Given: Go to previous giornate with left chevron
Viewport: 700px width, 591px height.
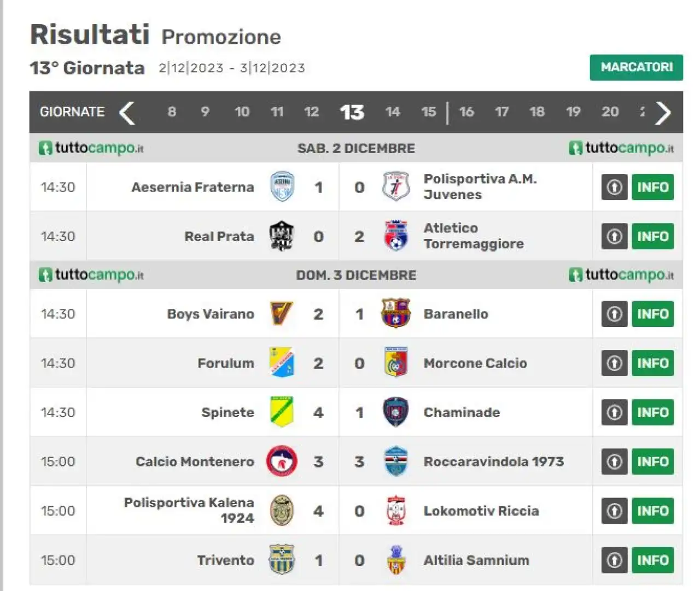Looking at the screenshot, I should pyautogui.click(x=127, y=113).
